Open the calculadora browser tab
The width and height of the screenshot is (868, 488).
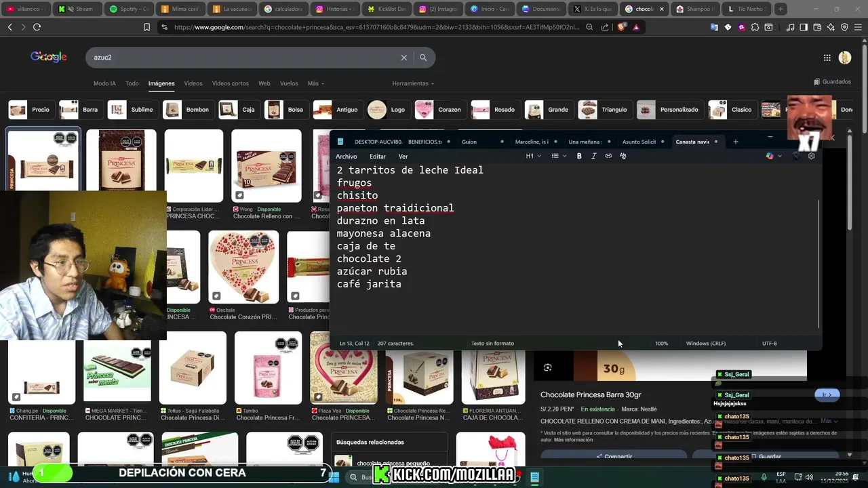tap(285, 9)
